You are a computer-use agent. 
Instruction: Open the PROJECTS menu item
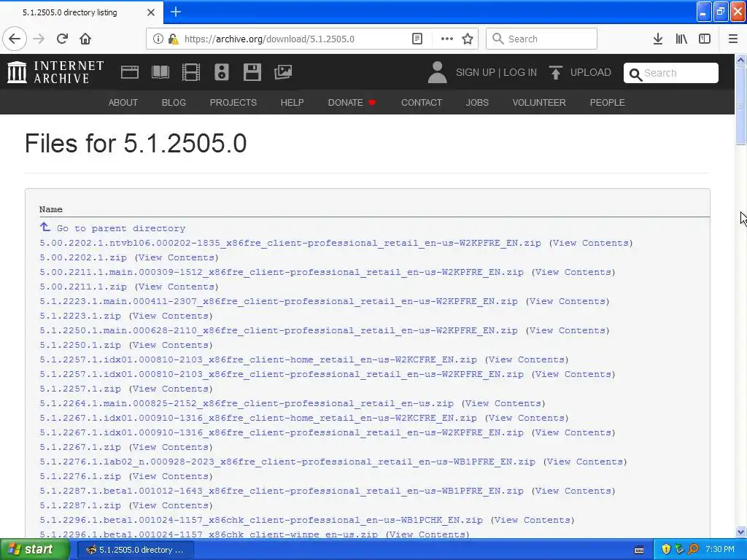point(233,102)
